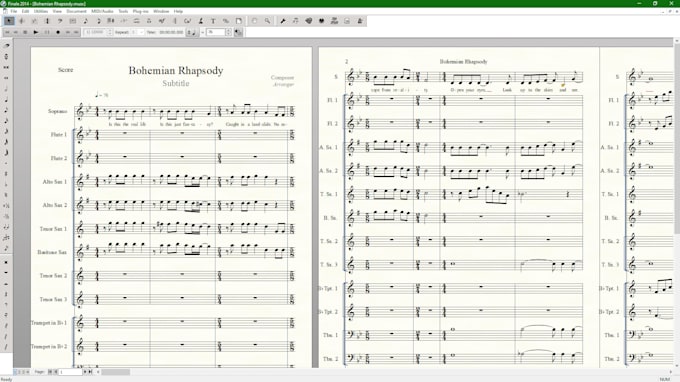Viewport: 680px width, 382px height.
Task: Choose the Sharp accidental in Simple Entry palette
Action: pyautogui.click(x=7, y=174)
